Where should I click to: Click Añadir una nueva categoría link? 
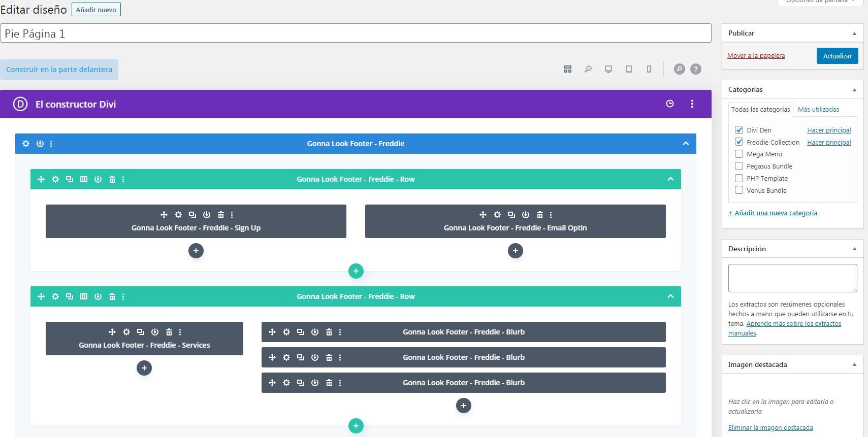773,213
